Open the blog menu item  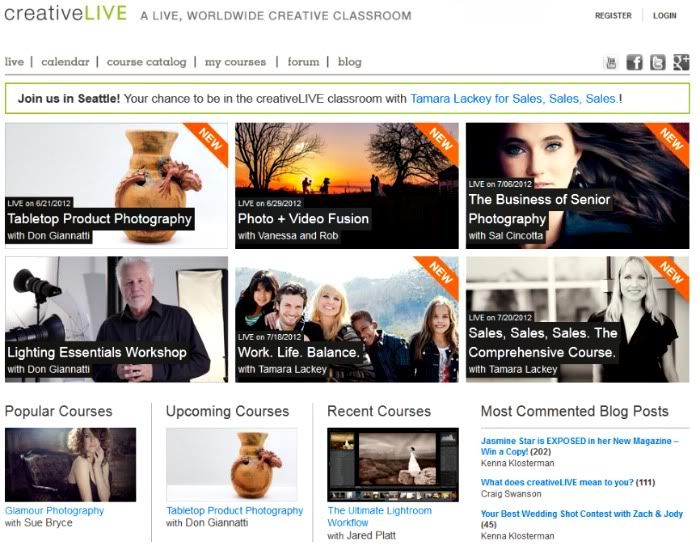350,62
